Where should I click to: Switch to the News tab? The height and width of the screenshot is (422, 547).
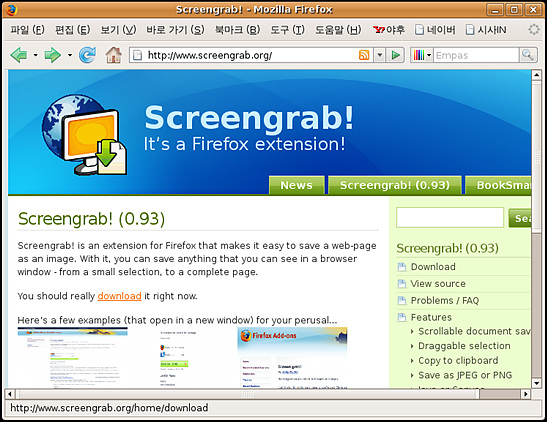297,185
